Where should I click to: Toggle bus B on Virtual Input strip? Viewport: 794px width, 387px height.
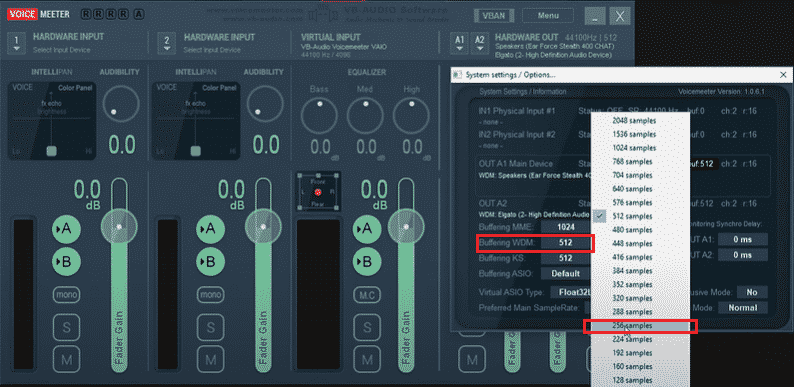(367, 262)
